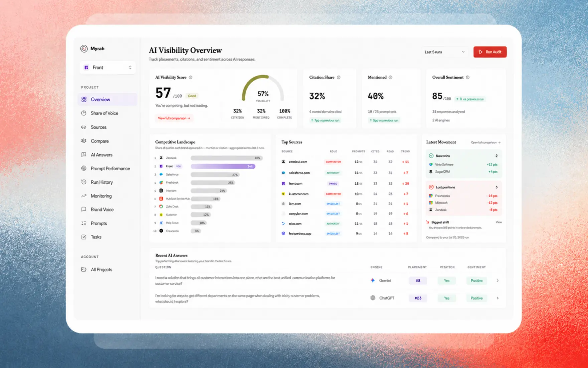Image resolution: width=588 pixels, height=368 pixels.
Task: Click the Intercom logo icon
Action: tap(161, 191)
